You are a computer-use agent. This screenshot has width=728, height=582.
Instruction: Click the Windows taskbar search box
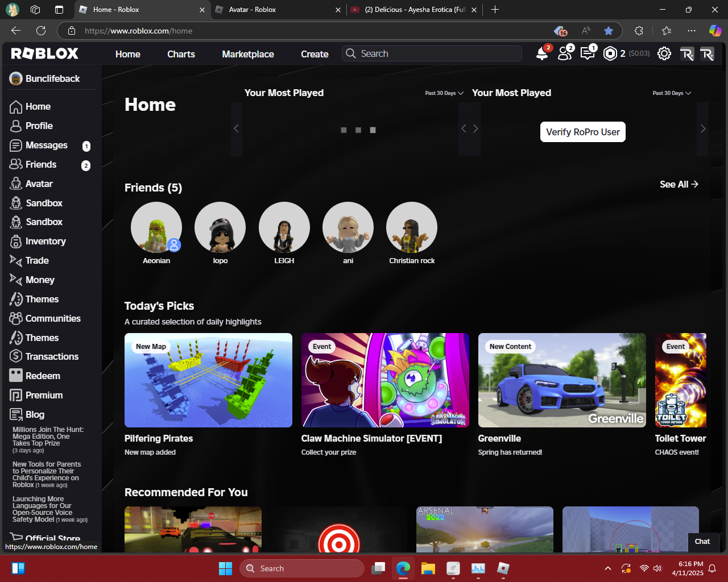[x=303, y=568]
